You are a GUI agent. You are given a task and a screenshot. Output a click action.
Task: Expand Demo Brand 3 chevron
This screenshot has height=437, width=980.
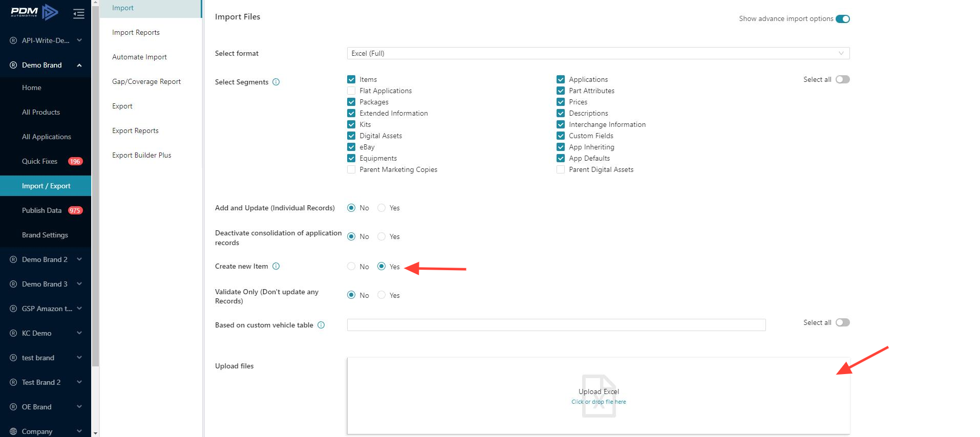click(79, 284)
